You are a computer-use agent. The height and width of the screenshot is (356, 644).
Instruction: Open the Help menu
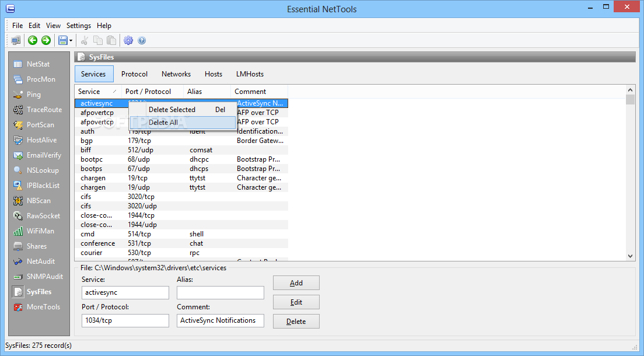click(x=104, y=26)
